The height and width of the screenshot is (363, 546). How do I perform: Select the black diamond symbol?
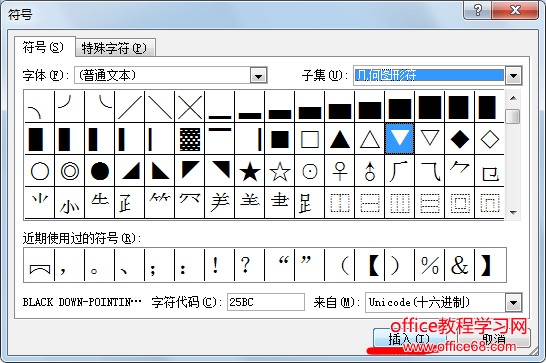[459, 139]
